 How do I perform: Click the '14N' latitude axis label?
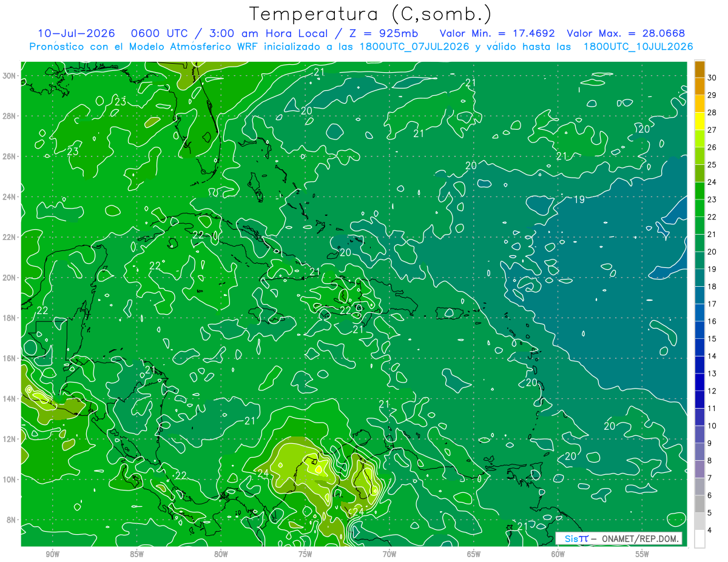click(10, 399)
